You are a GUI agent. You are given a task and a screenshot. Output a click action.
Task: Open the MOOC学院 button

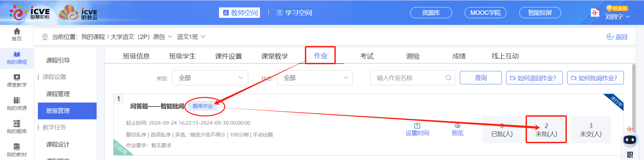coord(485,13)
